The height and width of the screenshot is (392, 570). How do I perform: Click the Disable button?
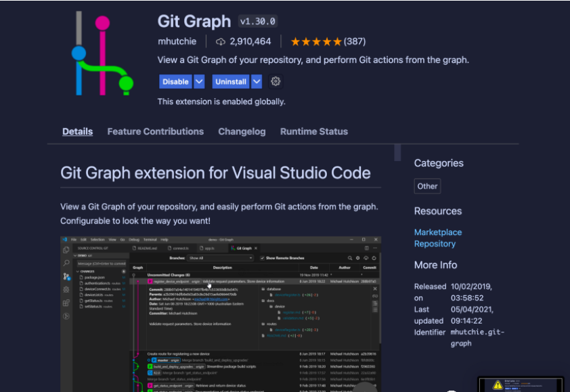coord(175,81)
